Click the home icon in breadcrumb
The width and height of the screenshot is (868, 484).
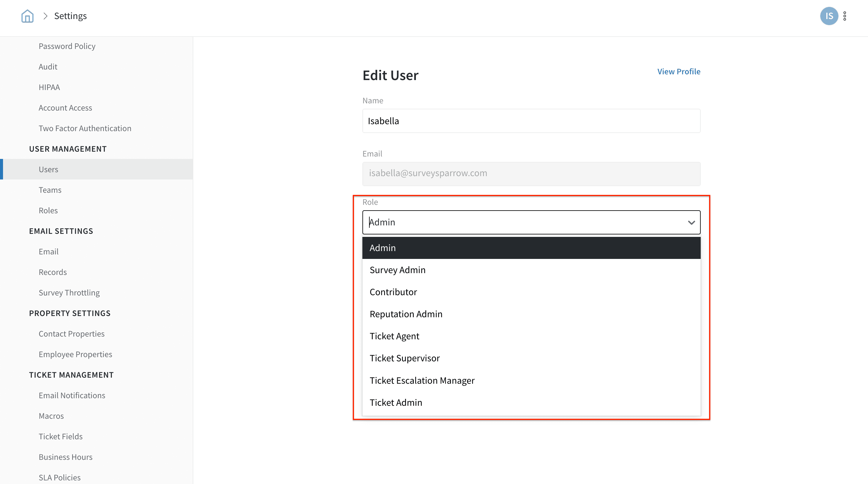(x=27, y=16)
